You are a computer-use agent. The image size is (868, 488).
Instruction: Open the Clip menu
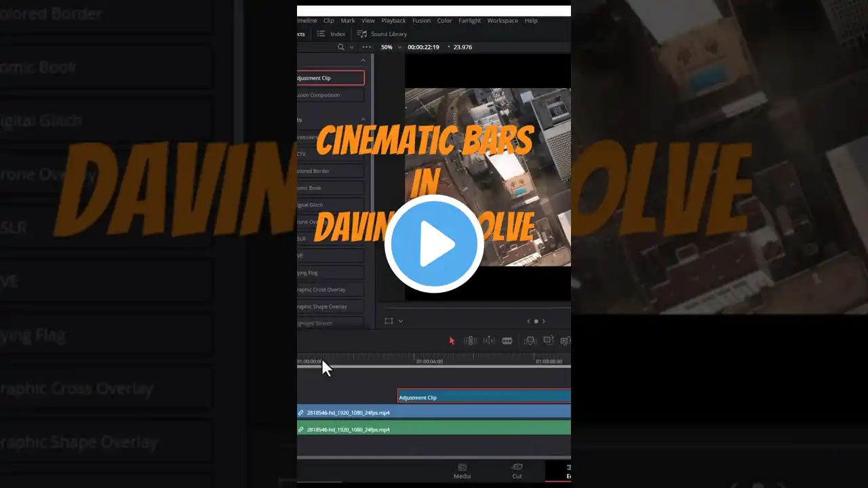coord(329,20)
